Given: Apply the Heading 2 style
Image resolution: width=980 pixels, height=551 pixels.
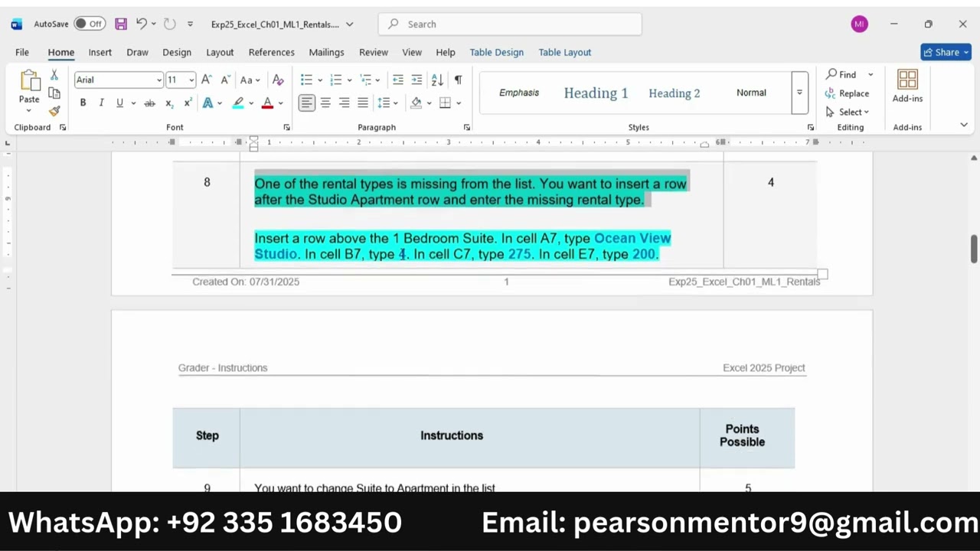Looking at the screenshot, I should click(674, 93).
